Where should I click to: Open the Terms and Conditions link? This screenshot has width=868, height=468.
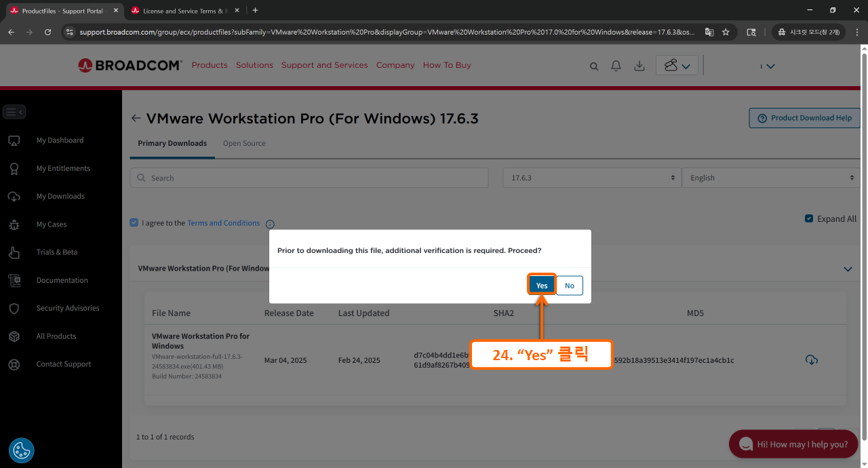tap(223, 222)
